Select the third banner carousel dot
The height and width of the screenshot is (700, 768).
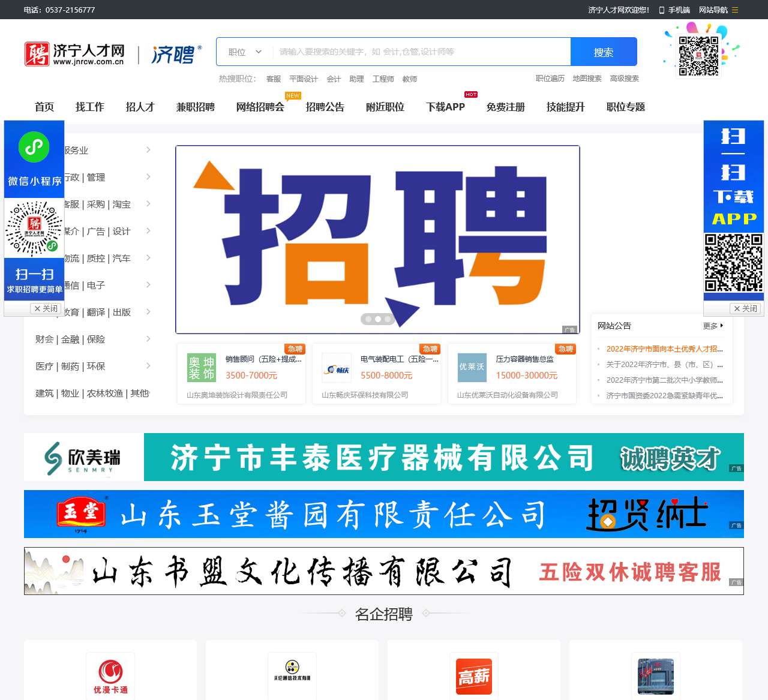point(388,319)
